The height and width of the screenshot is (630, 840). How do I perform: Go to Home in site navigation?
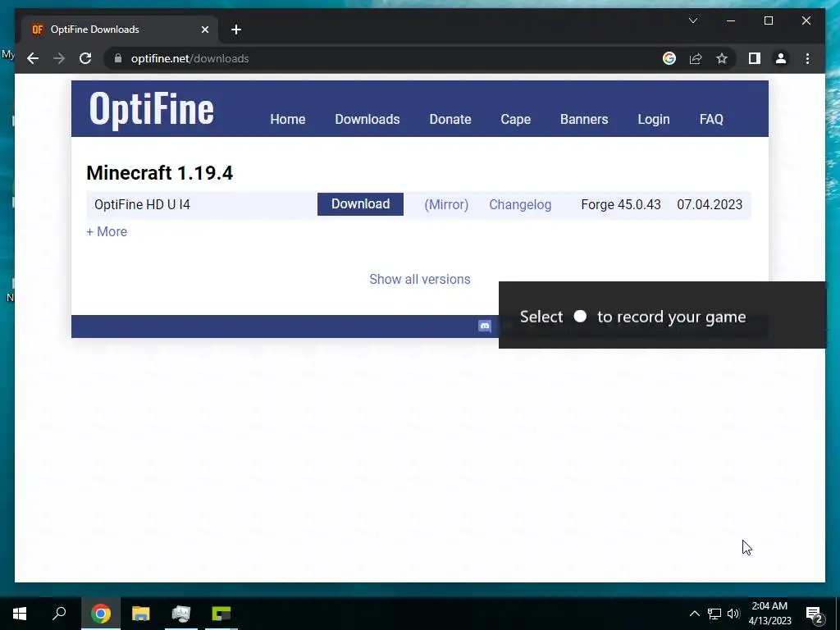[x=288, y=119]
